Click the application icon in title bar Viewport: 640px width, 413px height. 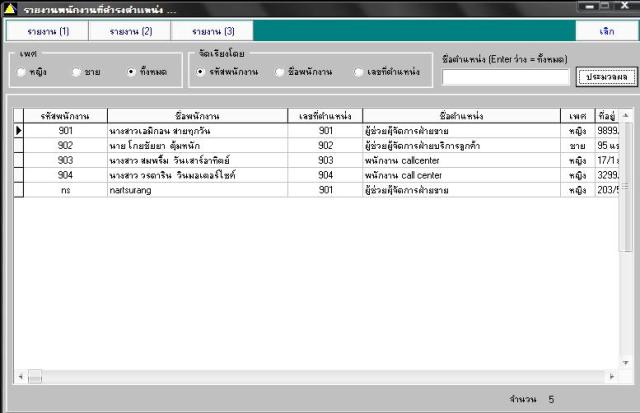pyautogui.click(x=10, y=8)
